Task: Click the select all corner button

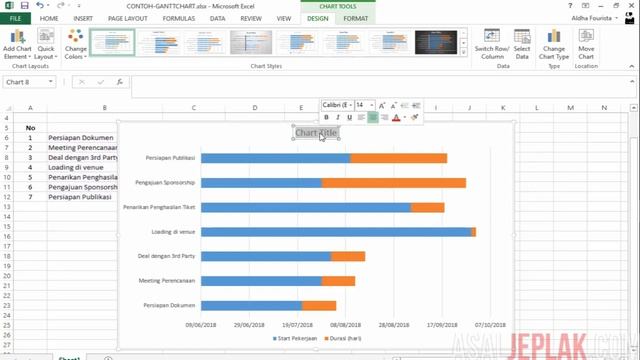Action: point(7,108)
